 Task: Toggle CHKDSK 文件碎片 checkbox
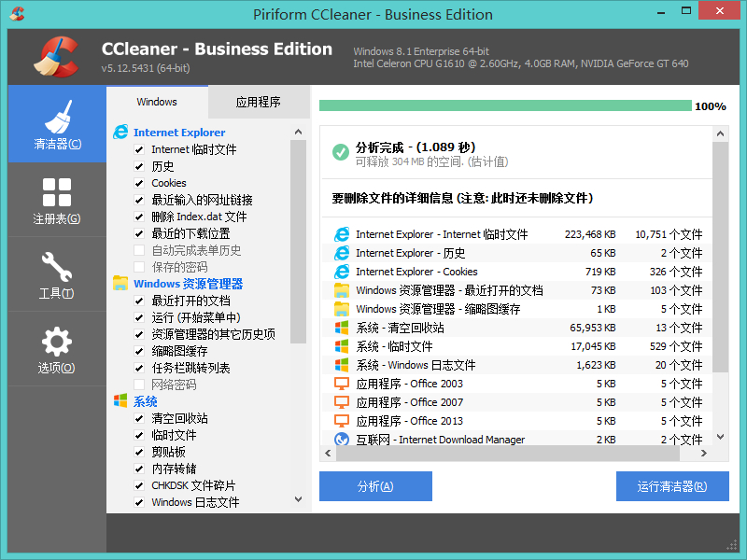[139, 485]
